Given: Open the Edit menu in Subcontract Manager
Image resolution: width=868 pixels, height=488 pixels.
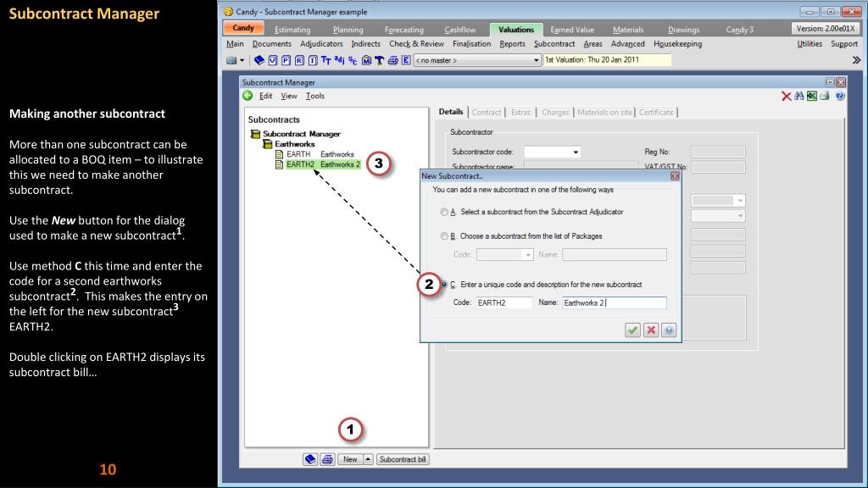Looking at the screenshot, I should tap(265, 96).
